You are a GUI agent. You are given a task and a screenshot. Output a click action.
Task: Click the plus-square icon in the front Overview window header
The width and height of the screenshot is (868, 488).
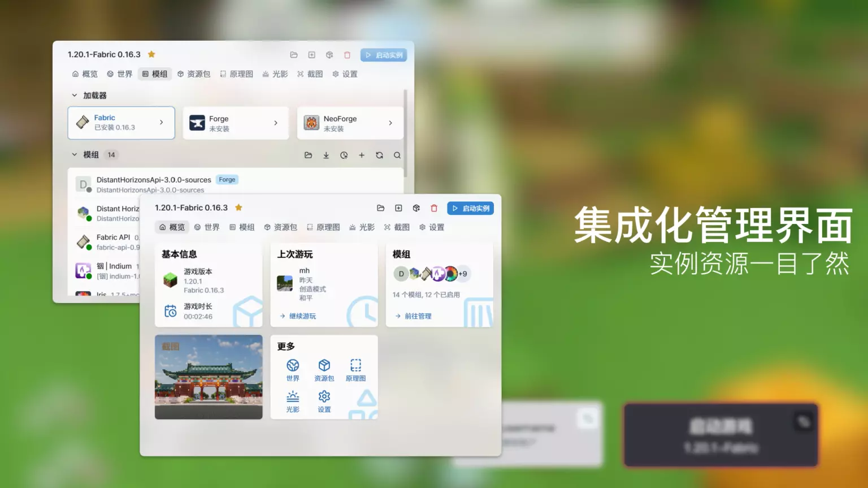coord(398,208)
